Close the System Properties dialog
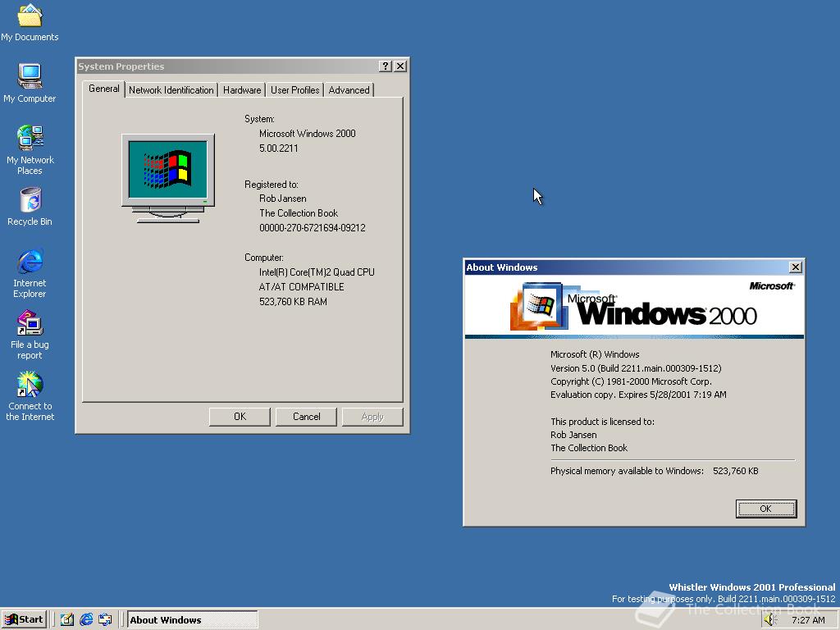The height and width of the screenshot is (630, 840). click(400, 66)
